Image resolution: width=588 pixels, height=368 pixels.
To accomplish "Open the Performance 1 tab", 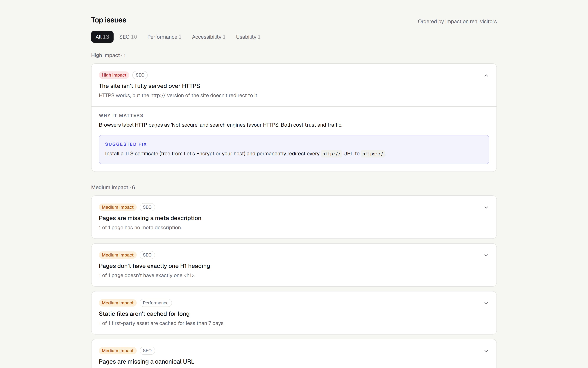I will (164, 37).
